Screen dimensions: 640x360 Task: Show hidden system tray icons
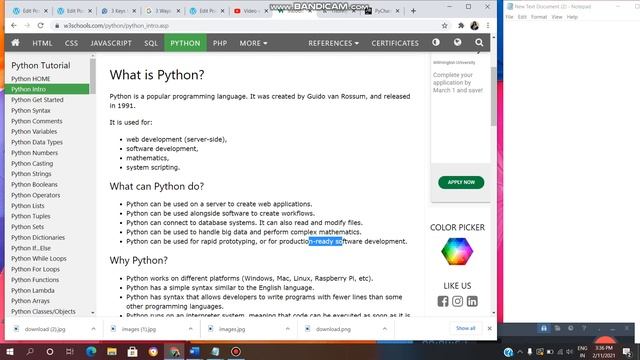(x=520, y=351)
